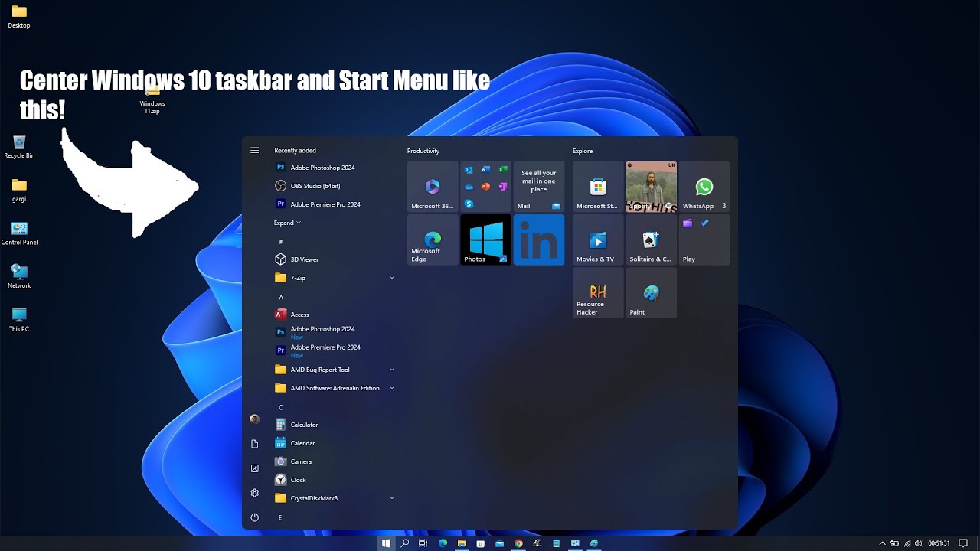Open taskbar Search
The image size is (980, 551).
click(405, 543)
